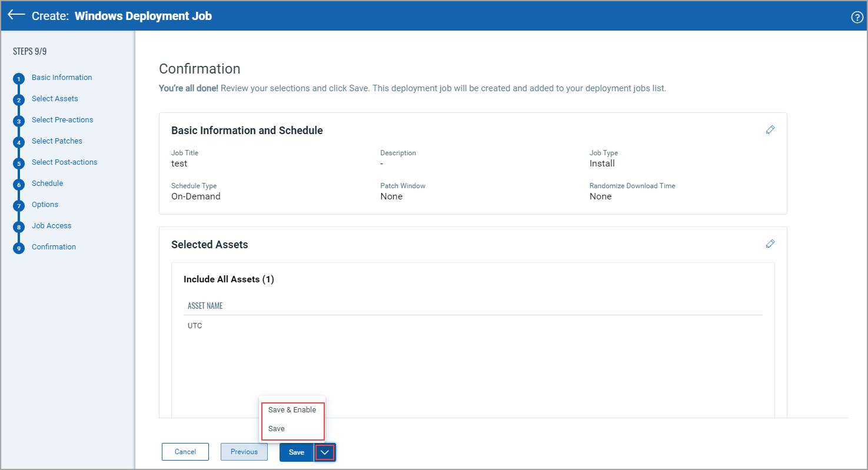
Task: Go to Select Assets step
Action: pyautogui.click(x=55, y=99)
